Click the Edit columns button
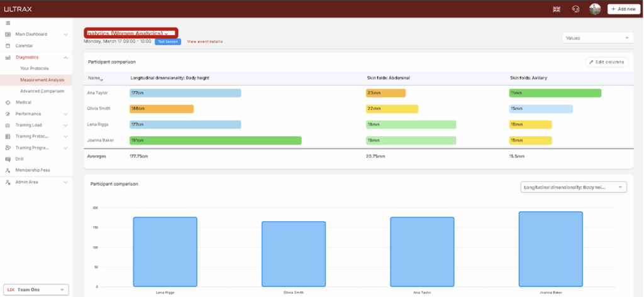This screenshot has height=297, width=644. point(606,62)
